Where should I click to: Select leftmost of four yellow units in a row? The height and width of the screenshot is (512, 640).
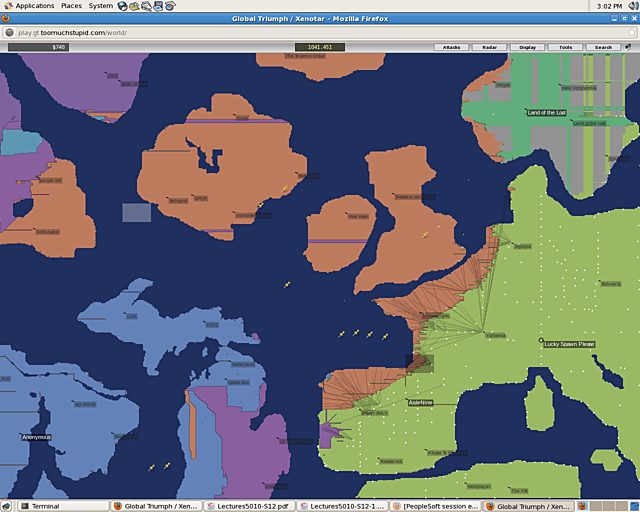pos(342,334)
